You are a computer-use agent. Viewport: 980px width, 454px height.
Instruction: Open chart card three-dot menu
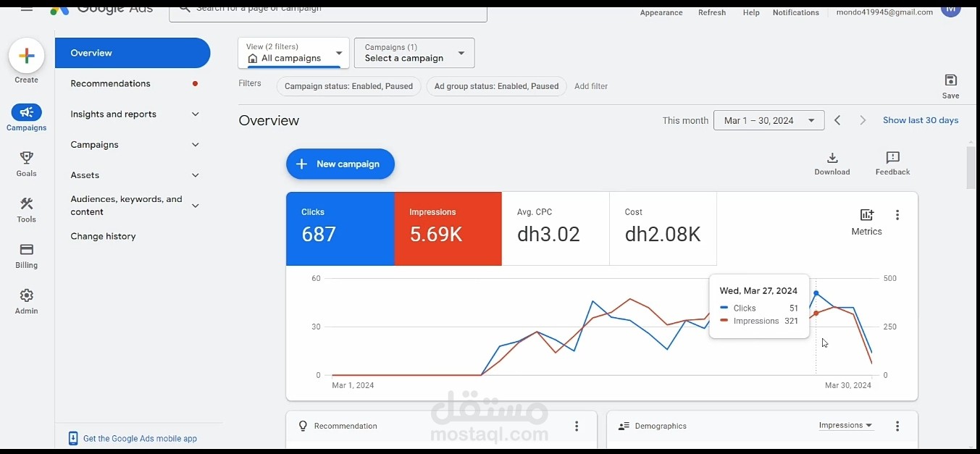(x=897, y=215)
